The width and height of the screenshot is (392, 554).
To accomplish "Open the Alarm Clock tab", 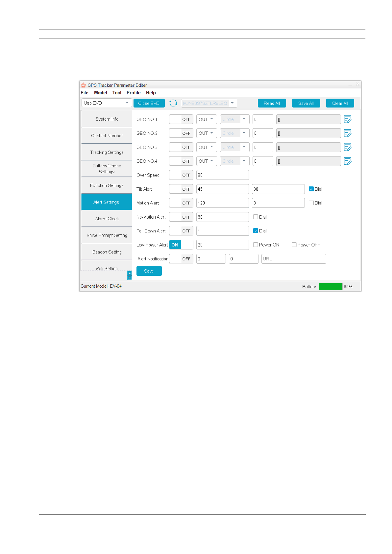I will pos(107,219).
